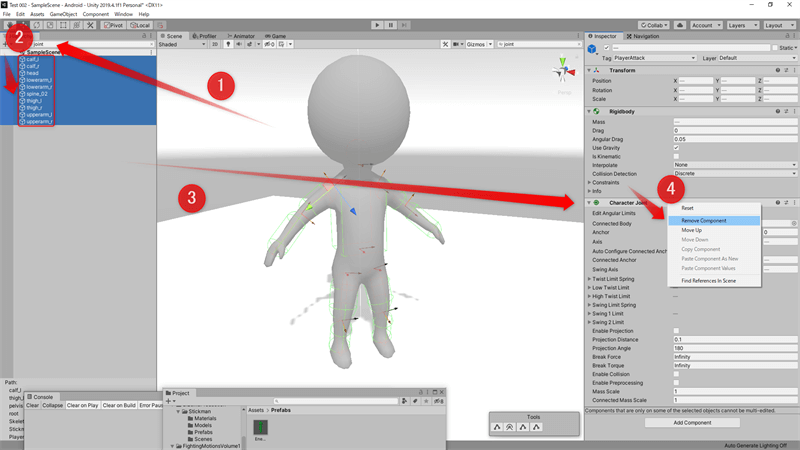Choose Remove Component from context menu
The image size is (800, 450).
[x=704, y=220]
